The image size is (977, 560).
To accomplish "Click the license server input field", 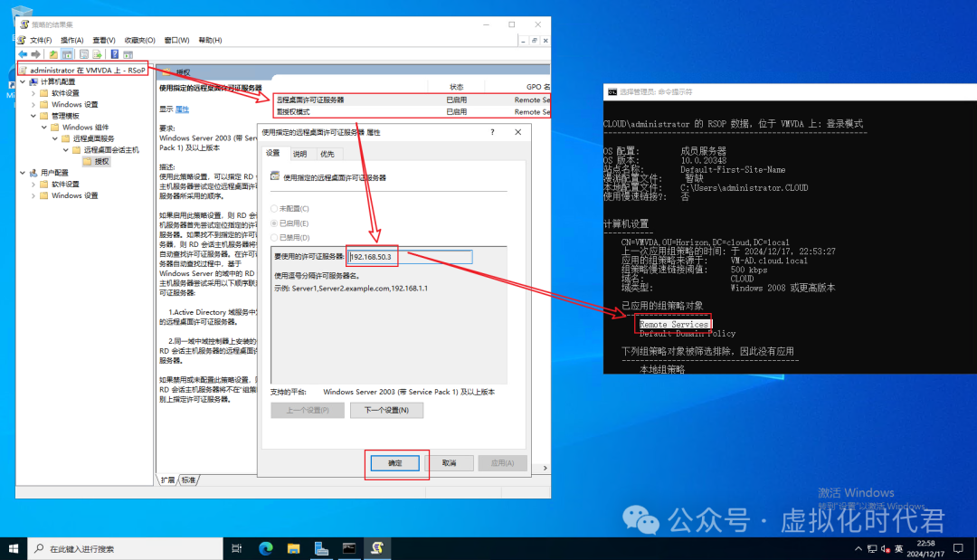I will coord(411,257).
